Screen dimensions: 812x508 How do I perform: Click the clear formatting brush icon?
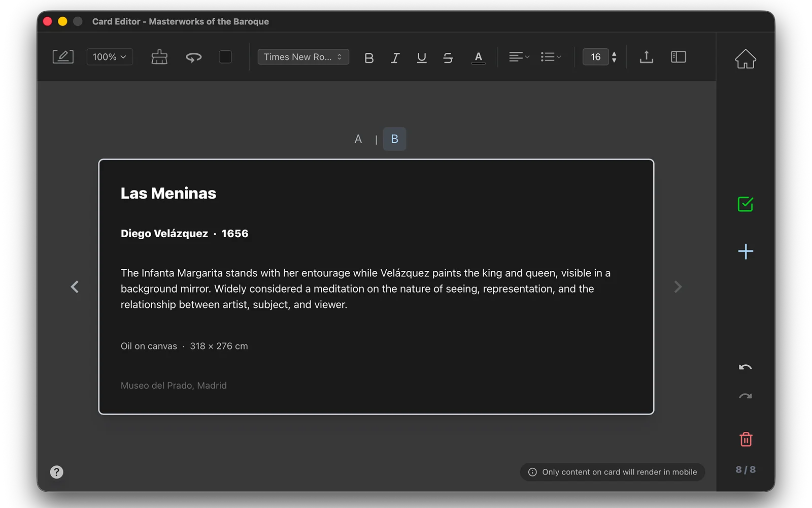click(159, 57)
